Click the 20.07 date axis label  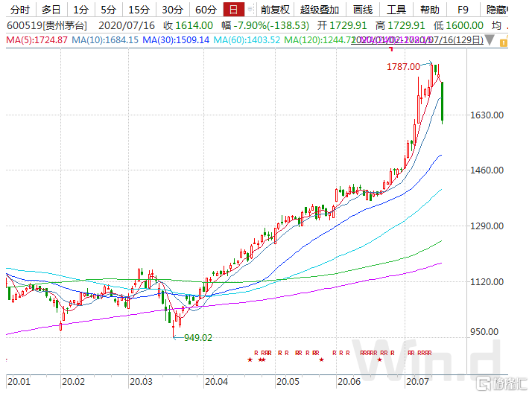[418, 382]
